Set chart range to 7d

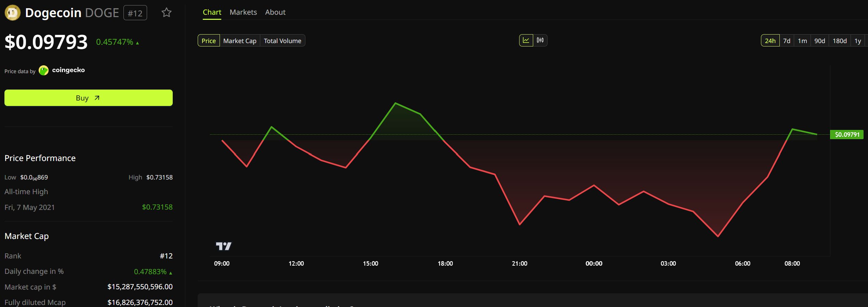[787, 41]
